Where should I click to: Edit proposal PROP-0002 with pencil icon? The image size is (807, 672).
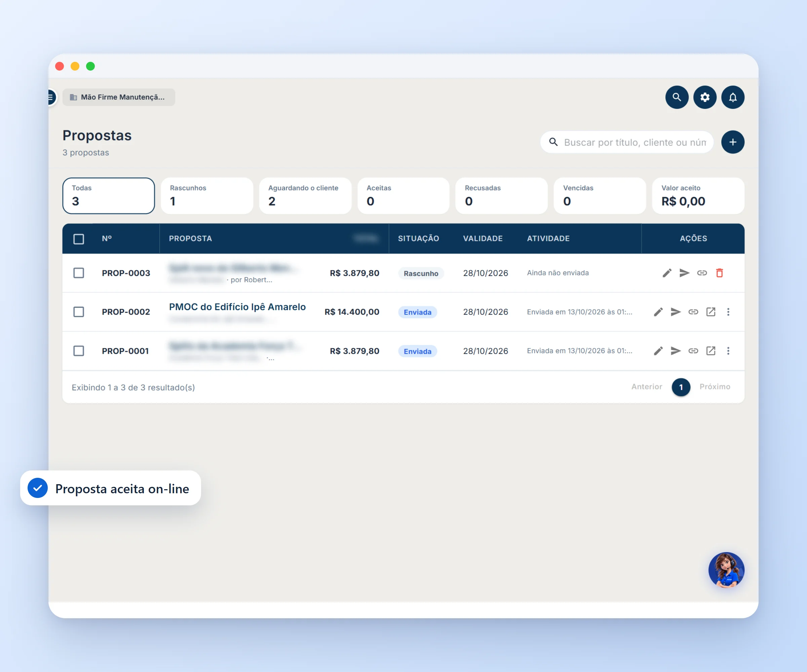coord(658,312)
